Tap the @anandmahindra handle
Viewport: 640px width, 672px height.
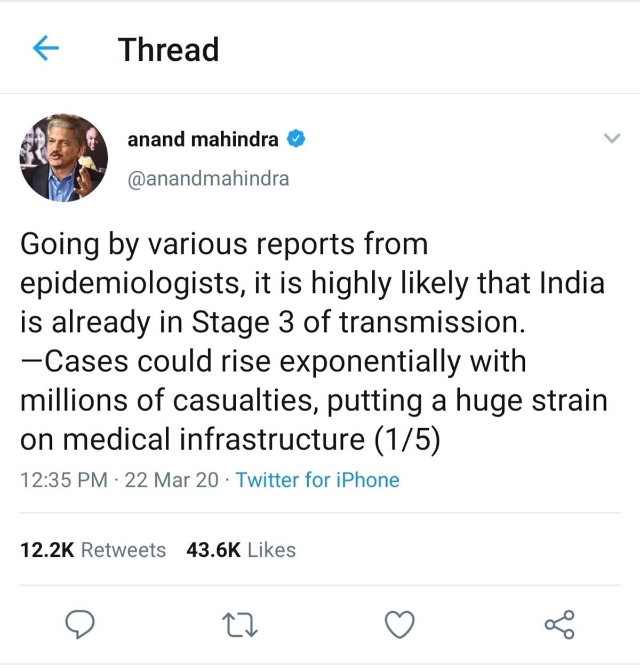coord(208,179)
